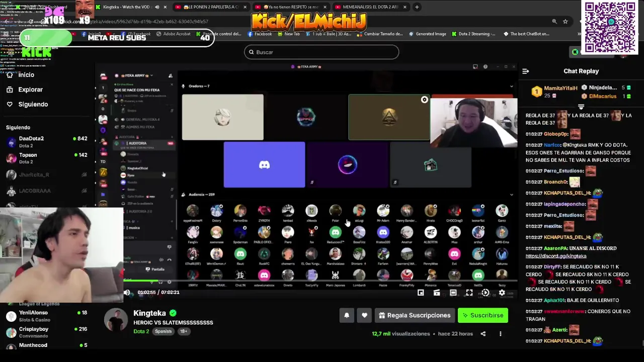Open Siguiendo in the sidebar

pyautogui.click(x=33, y=104)
